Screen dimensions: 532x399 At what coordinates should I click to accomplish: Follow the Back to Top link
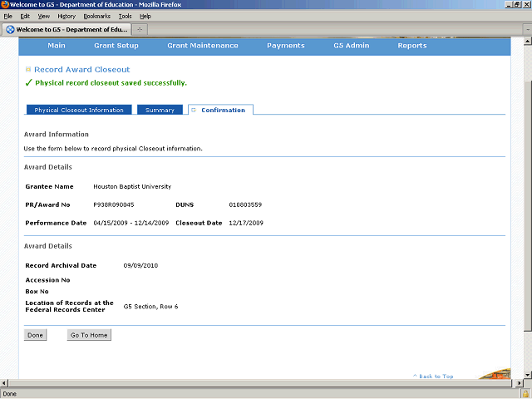[x=433, y=377]
